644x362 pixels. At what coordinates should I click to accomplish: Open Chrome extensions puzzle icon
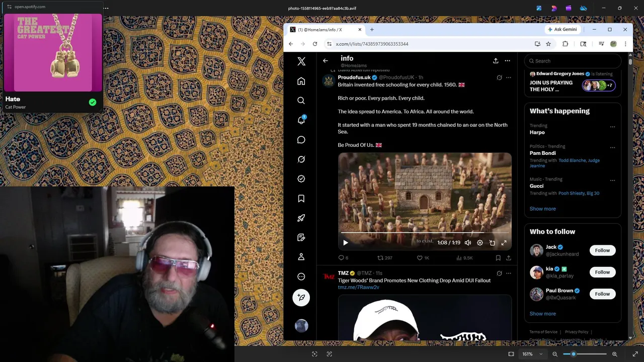[565, 44]
